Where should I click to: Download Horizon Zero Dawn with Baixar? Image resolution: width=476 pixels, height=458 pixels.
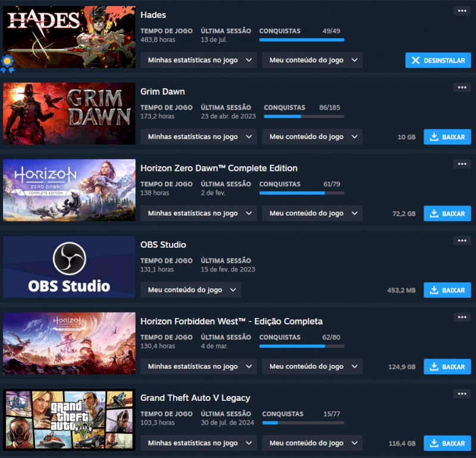click(447, 213)
